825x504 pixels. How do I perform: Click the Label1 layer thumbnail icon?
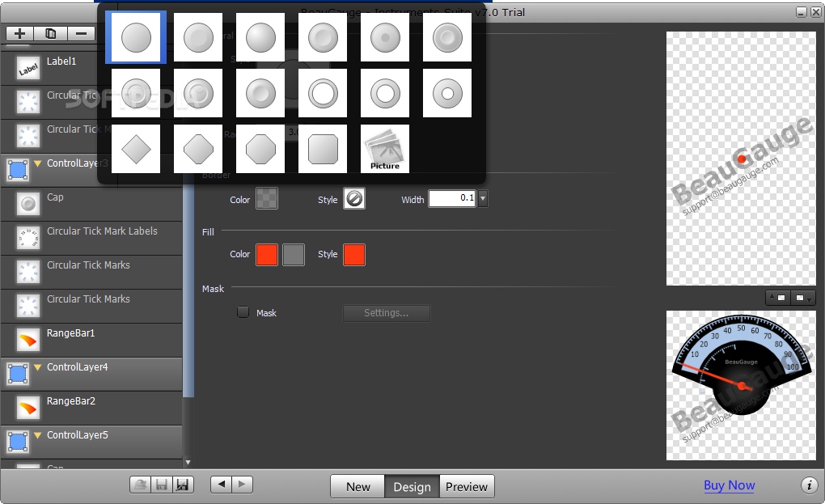coord(27,69)
